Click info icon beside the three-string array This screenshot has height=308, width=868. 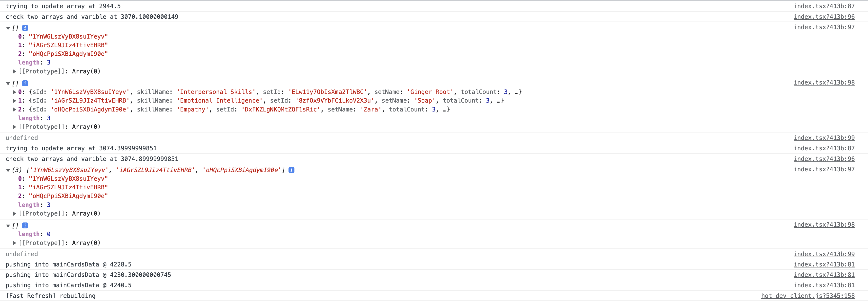pos(291,170)
